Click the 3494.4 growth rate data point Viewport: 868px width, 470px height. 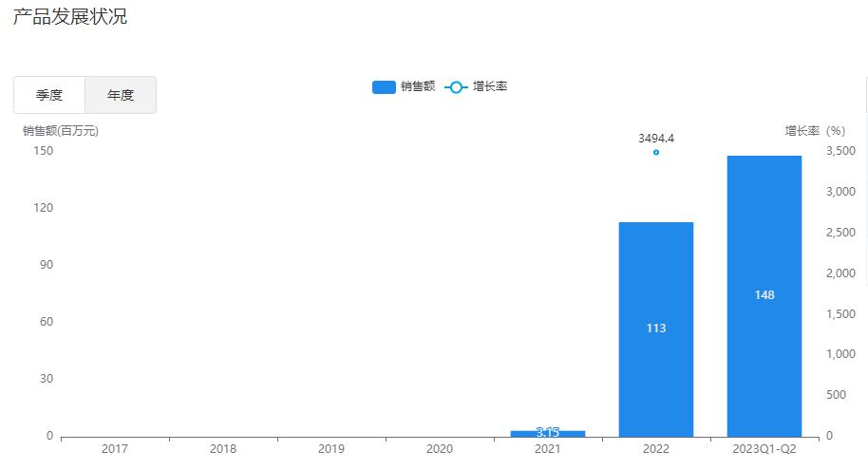(x=656, y=152)
